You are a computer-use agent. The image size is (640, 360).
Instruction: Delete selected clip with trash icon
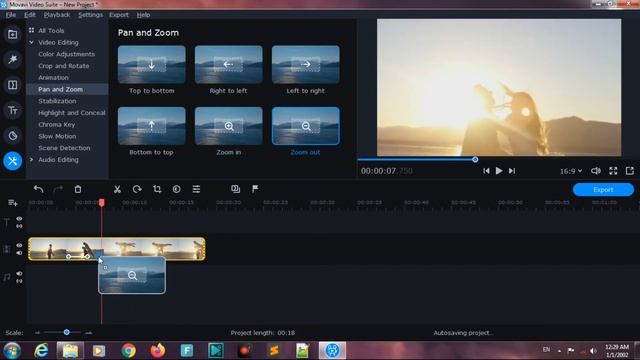78,189
